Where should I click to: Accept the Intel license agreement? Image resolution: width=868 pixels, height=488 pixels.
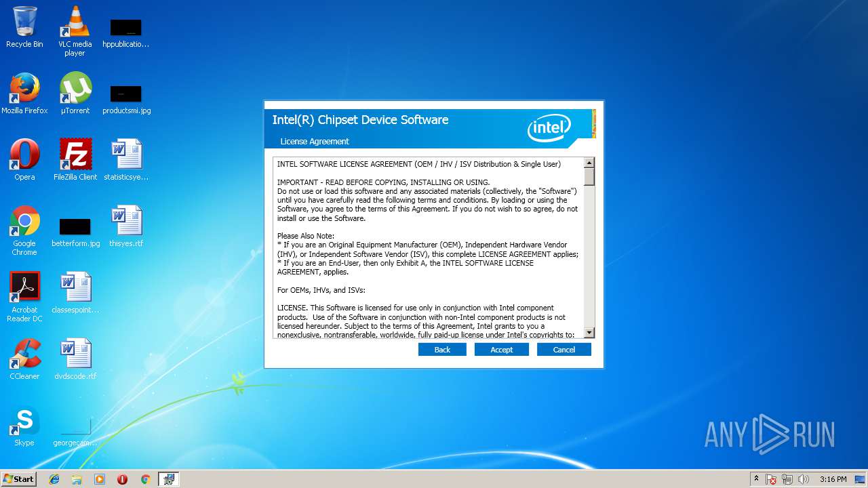pyautogui.click(x=502, y=350)
